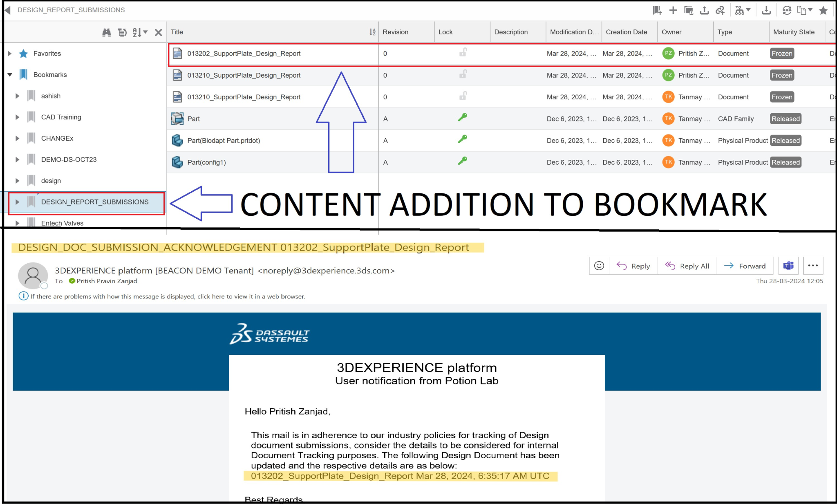Image resolution: width=837 pixels, height=504 pixels.
Task: Click the Part(config1) product icon
Action: pos(177,162)
